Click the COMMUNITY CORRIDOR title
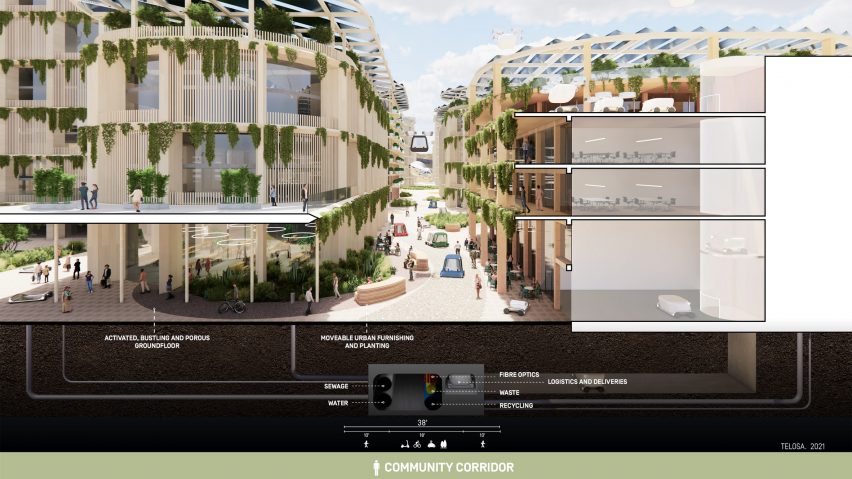852x479 pixels. pos(449,468)
